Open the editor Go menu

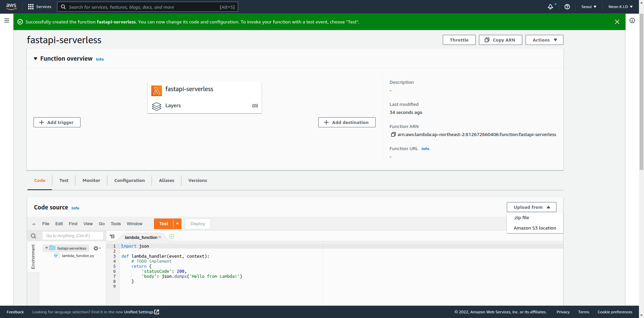102,224
